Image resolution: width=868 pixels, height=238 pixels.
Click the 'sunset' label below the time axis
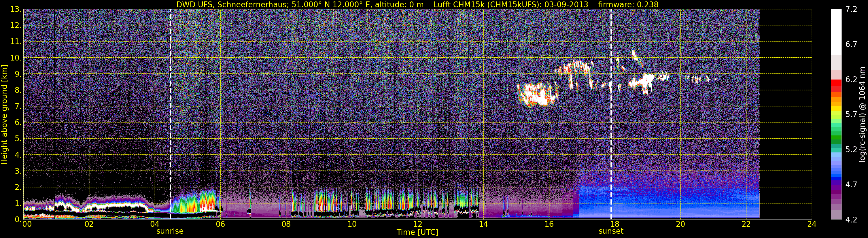point(611,231)
